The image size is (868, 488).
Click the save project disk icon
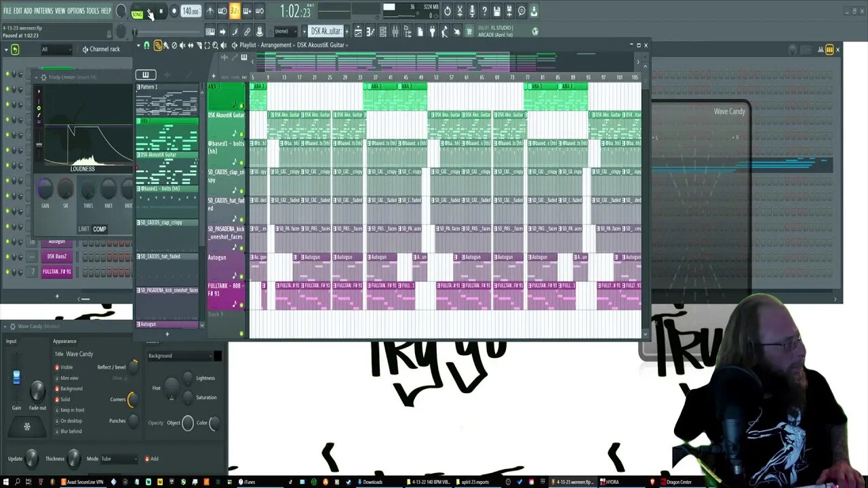[x=496, y=11]
